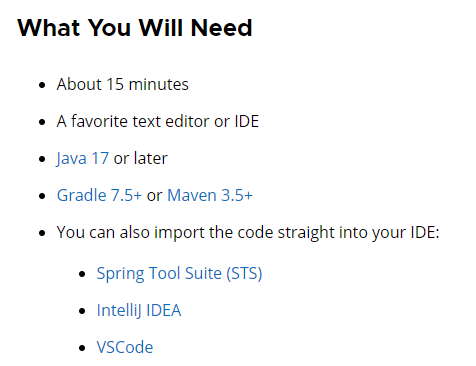Open the Maven 3.5+ link
The width and height of the screenshot is (476, 366).
(x=210, y=195)
